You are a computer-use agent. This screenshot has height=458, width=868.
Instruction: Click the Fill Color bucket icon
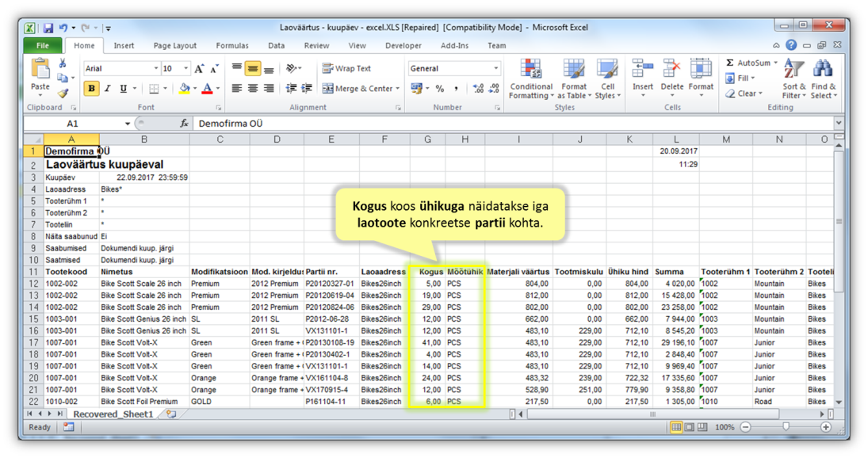coord(185,89)
